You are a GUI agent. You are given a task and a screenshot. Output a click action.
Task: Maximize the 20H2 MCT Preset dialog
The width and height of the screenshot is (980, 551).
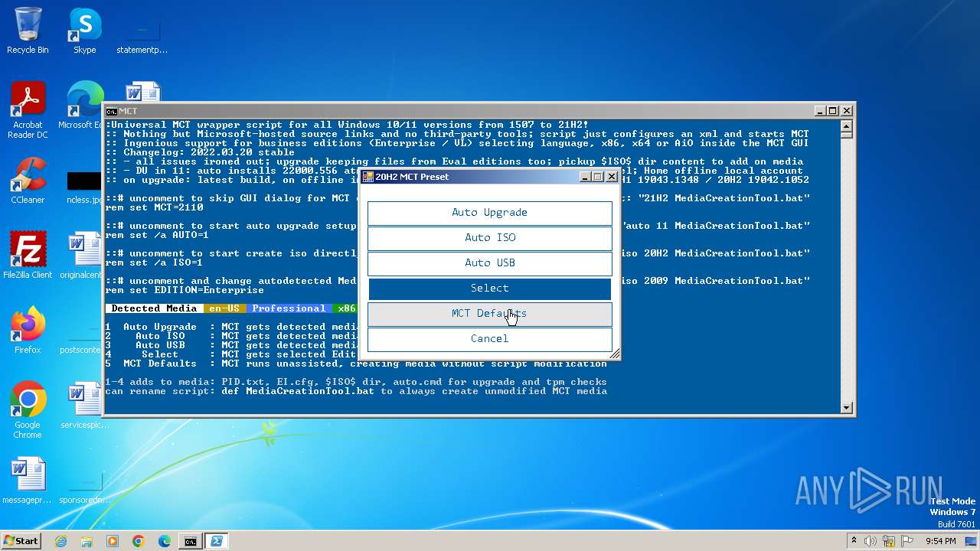coord(598,177)
